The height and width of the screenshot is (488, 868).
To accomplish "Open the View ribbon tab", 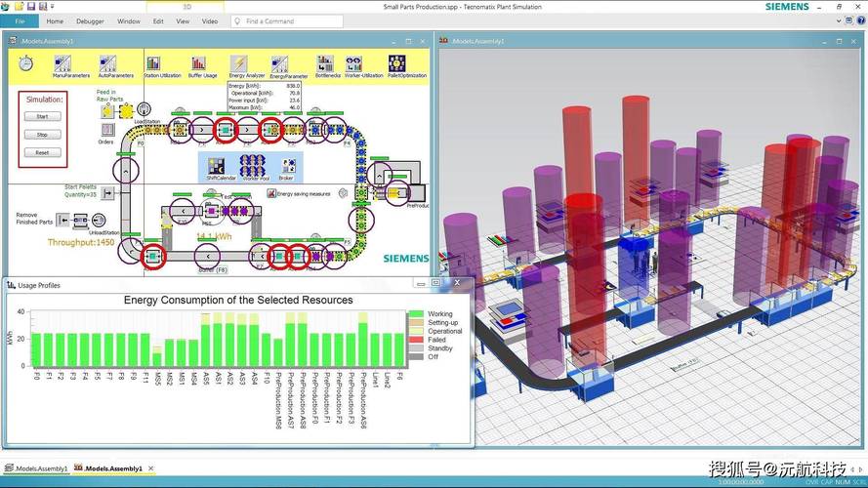I will [183, 21].
